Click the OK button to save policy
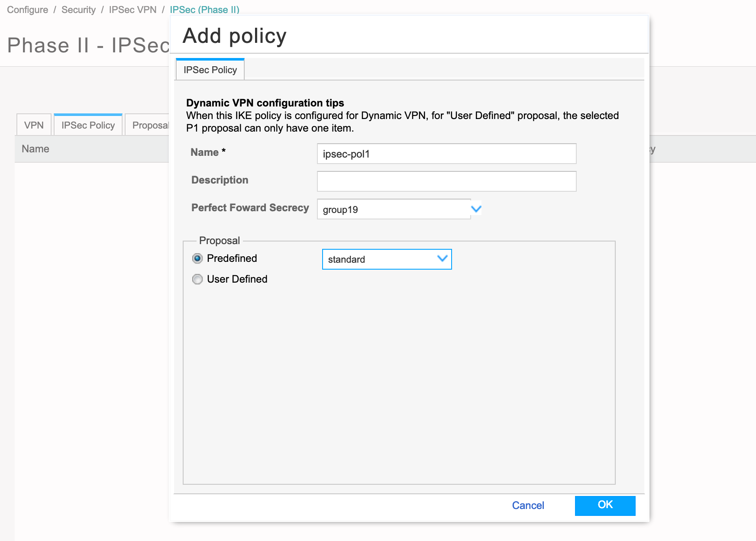 point(604,505)
